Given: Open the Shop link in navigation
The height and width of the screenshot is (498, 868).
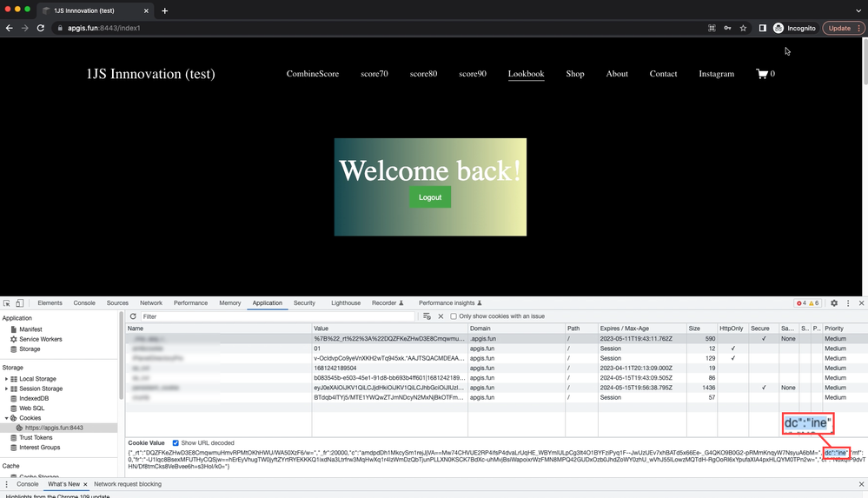Looking at the screenshot, I should click(x=575, y=74).
